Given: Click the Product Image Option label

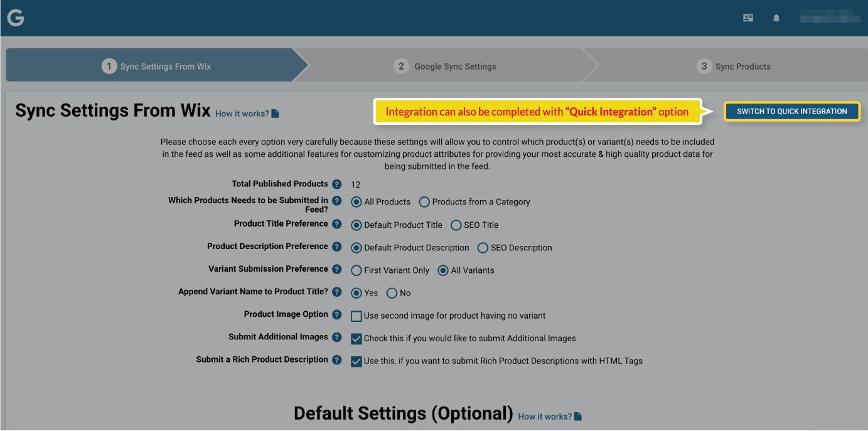Looking at the screenshot, I should point(286,314).
